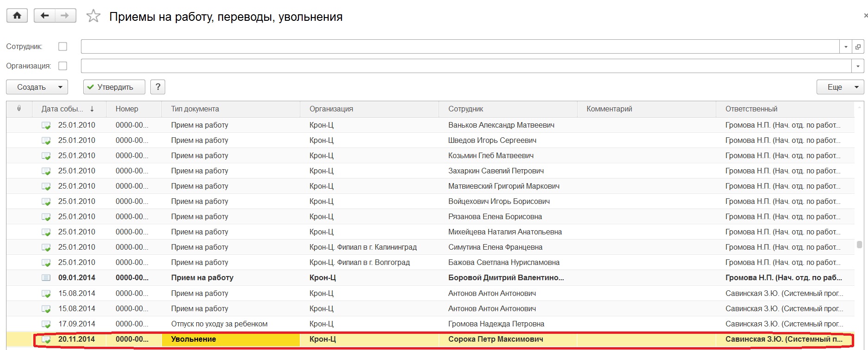The image size is (868, 350).
Task: Click the Утвердить button
Action: point(114,87)
